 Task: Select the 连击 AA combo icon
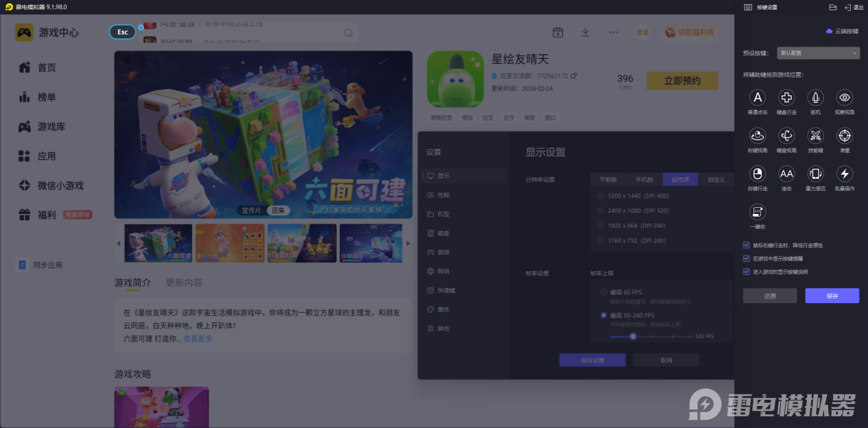click(786, 174)
